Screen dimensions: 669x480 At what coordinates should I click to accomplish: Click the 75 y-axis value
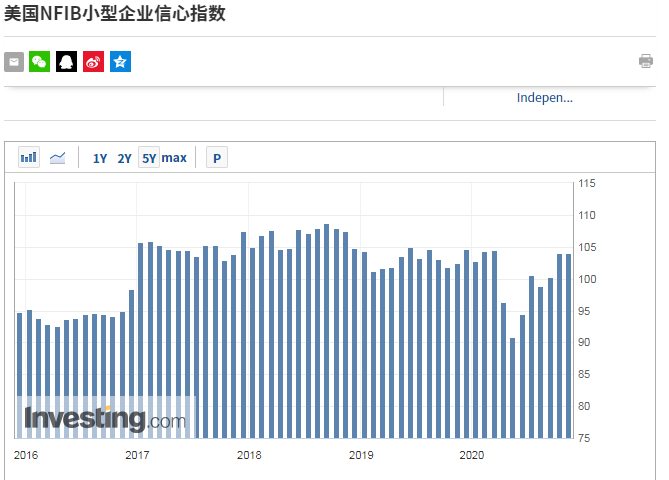[584, 438]
